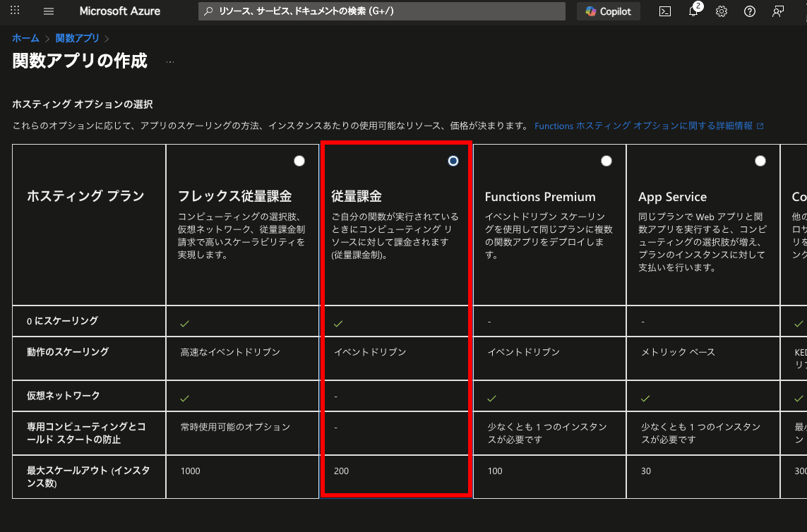Select the 従量課金 radio button

click(x=453, y=161)
